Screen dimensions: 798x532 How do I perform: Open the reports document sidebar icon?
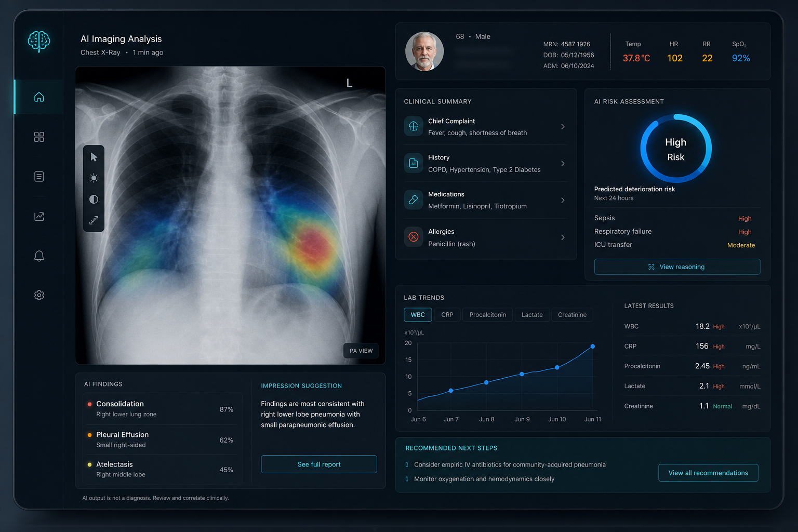[x=39, y=177]
